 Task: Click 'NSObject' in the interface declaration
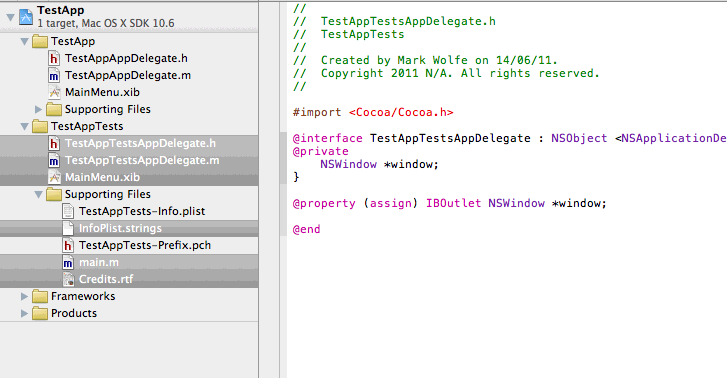pos(579,138)
